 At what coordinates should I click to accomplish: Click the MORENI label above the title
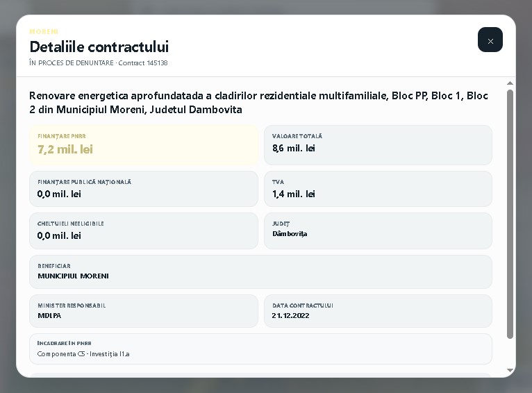tap(44, 31)
